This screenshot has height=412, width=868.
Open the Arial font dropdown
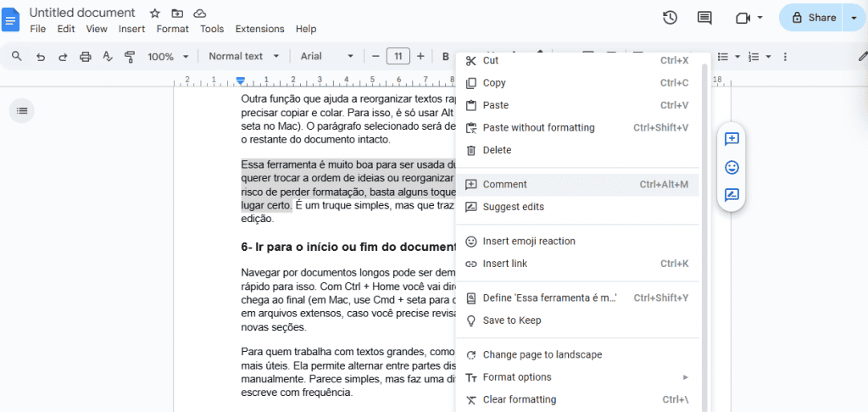327,57
